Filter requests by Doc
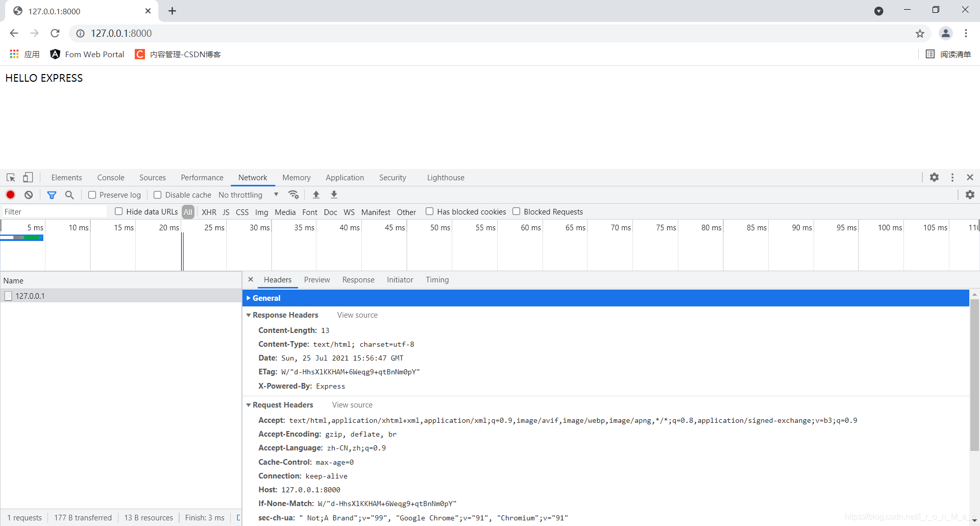Viewport: 980px width, 526px height. point(330,212)
